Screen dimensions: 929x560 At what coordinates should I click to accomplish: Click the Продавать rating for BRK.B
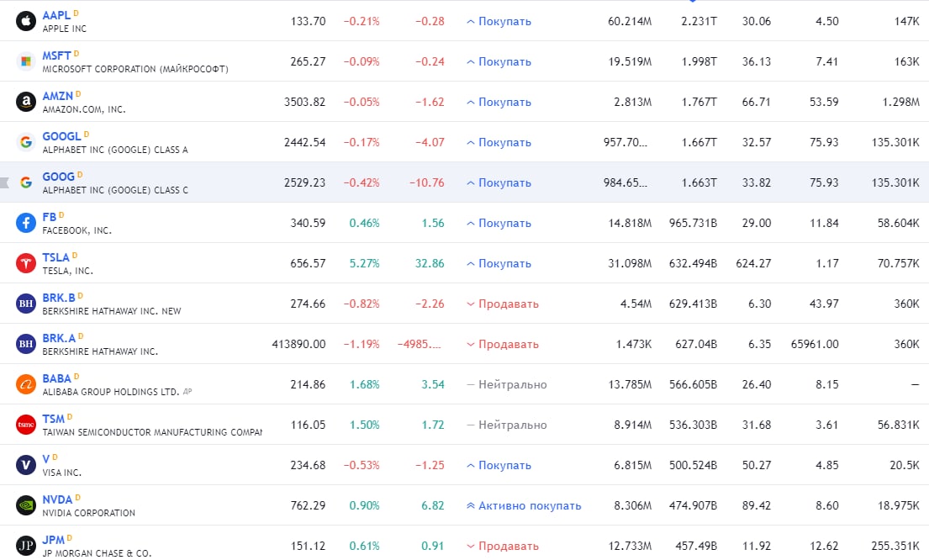(x=503, y=304)
